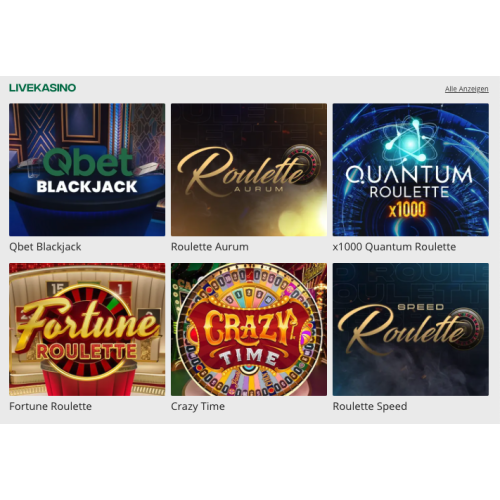Select the Qbet Blackjack text label
The height and width of the screenshot is (500, 500).
[45, 247]
